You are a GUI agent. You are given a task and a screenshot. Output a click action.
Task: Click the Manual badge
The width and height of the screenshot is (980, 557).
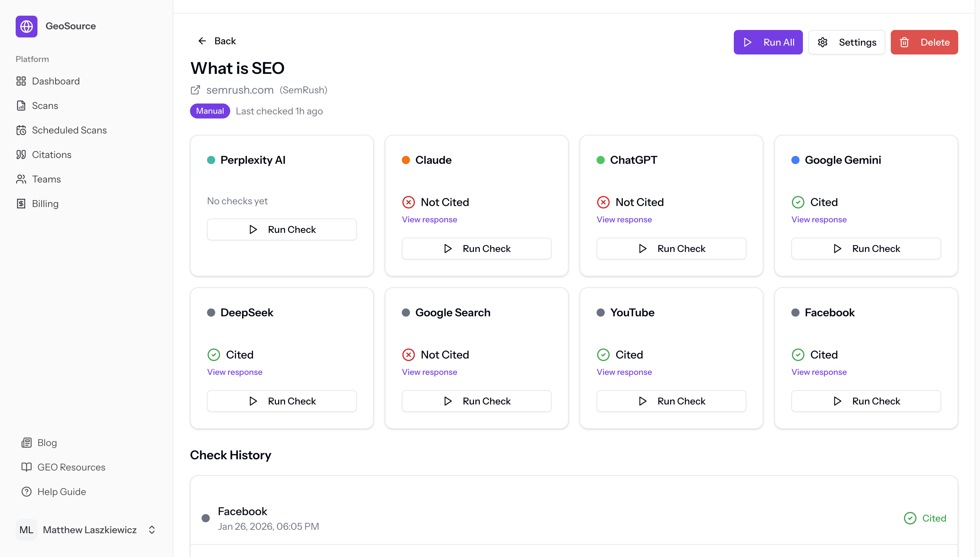point(210,111)
